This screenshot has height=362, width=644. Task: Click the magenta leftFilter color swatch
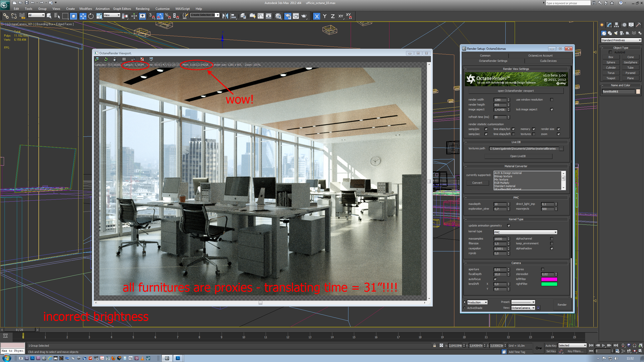coord(549,279)
